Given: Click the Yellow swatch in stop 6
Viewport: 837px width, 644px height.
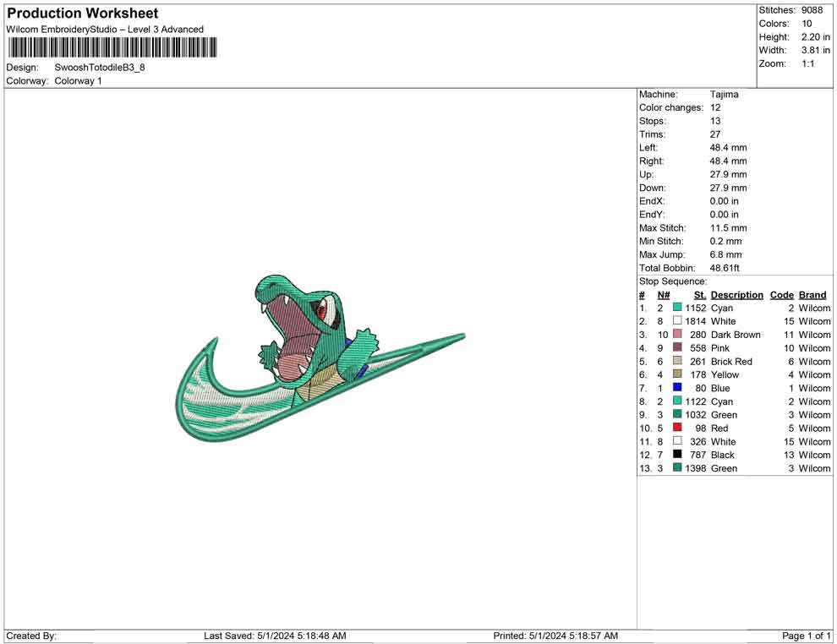Looking at the screenshot, I should pos(677,374).
